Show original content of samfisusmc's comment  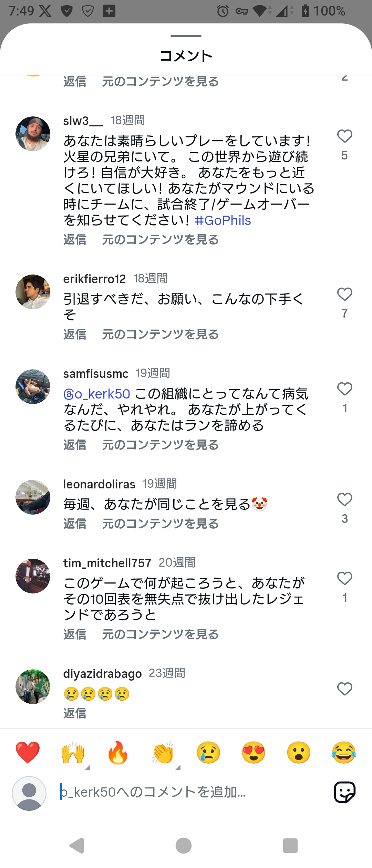pos(160,445)
